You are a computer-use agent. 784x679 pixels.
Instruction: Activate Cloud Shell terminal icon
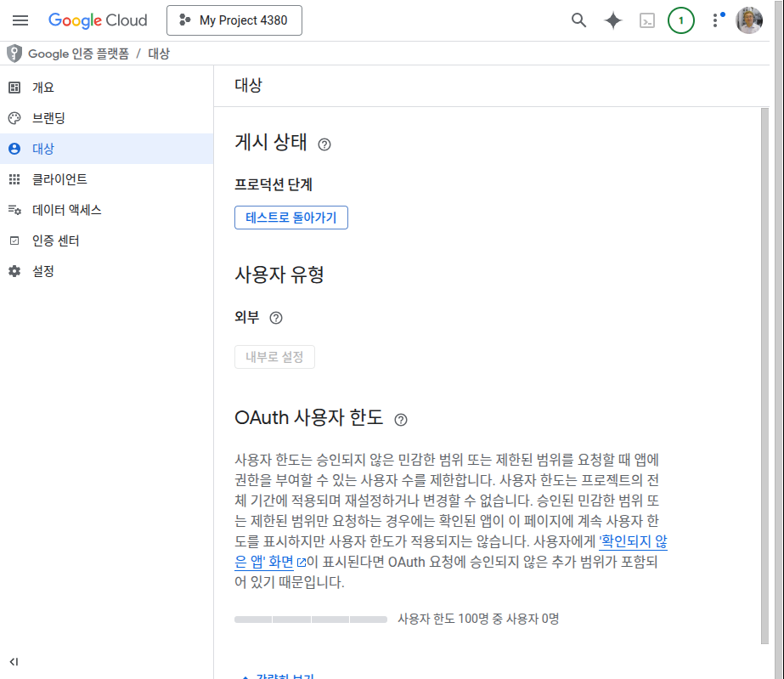point(647,20)
